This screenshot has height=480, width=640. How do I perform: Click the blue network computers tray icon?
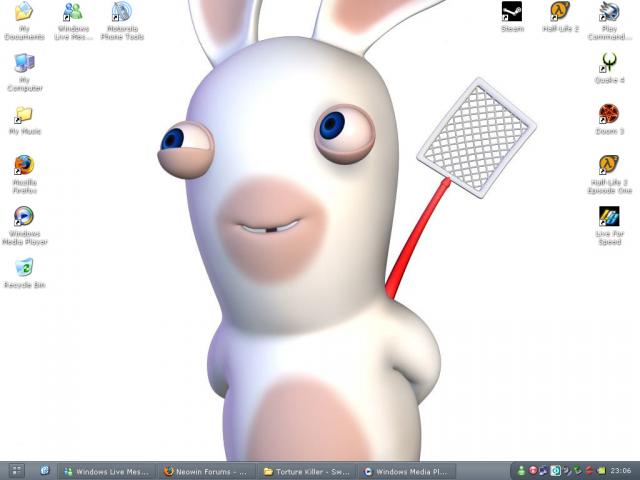[x=544, y=471]
